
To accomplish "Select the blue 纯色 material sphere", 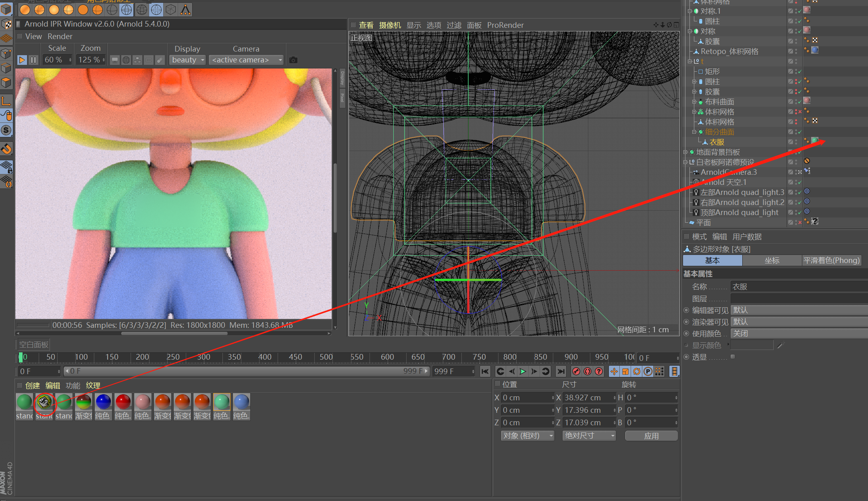I will pos(103,402).
